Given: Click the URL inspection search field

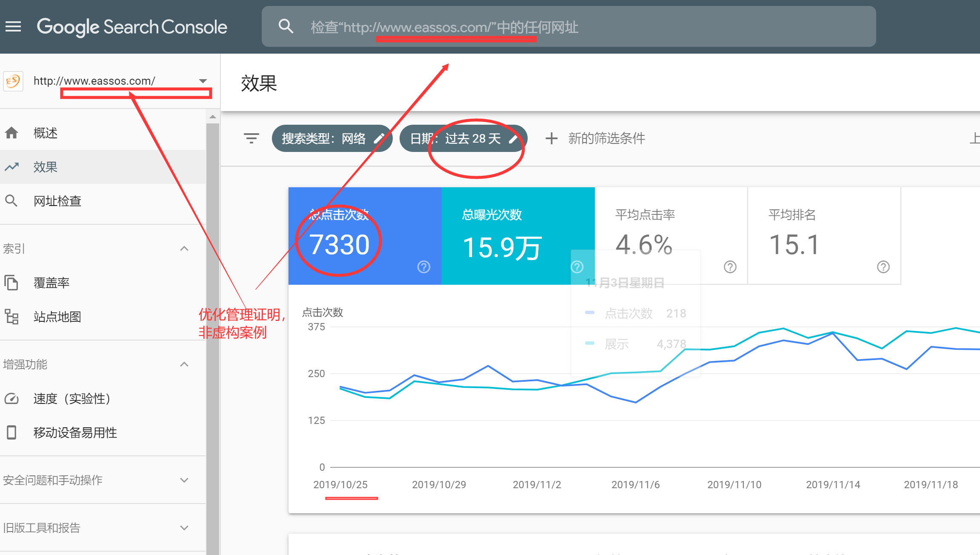Looking at the screenshot, I should click(569, 26).
